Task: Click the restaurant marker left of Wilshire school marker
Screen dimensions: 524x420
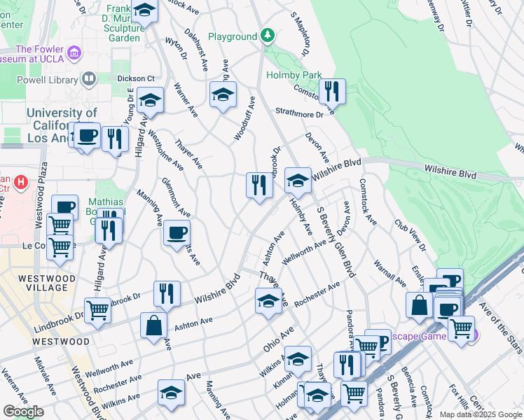Action: pos(259,186)
